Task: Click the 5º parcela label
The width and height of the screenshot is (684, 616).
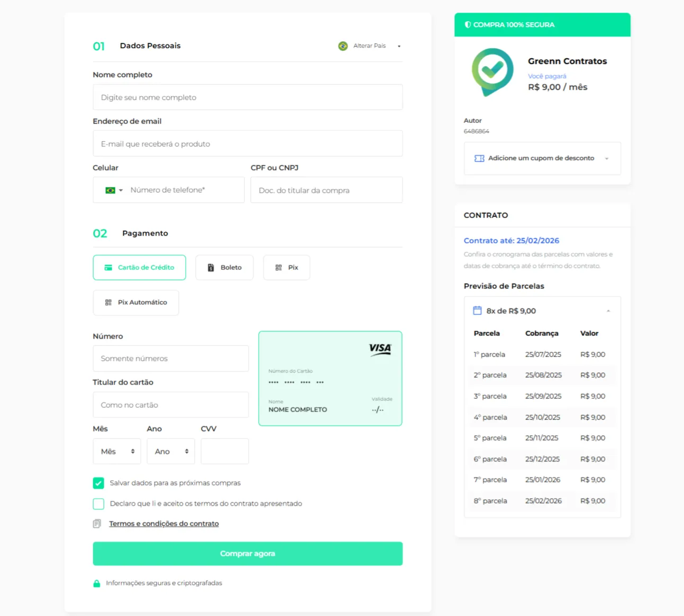Action: pyautogui.click(x=490, y=438)
